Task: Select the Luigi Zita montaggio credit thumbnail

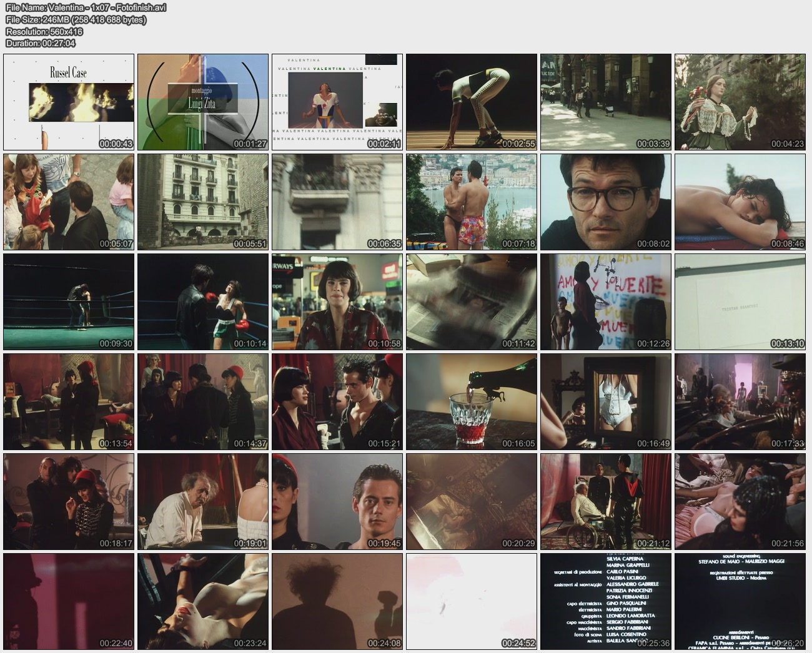Action: [203, 102]
